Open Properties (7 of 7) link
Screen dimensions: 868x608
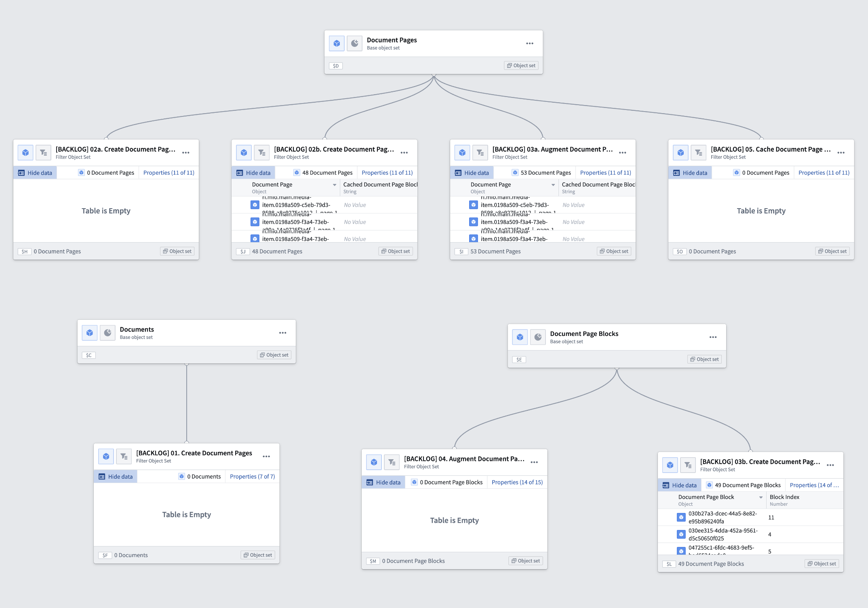pyautogui.click(x=252, y=477)
